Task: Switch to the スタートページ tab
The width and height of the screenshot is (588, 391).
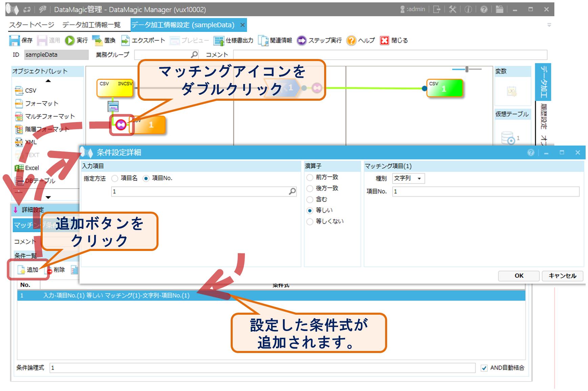Action: coord(31,25)
